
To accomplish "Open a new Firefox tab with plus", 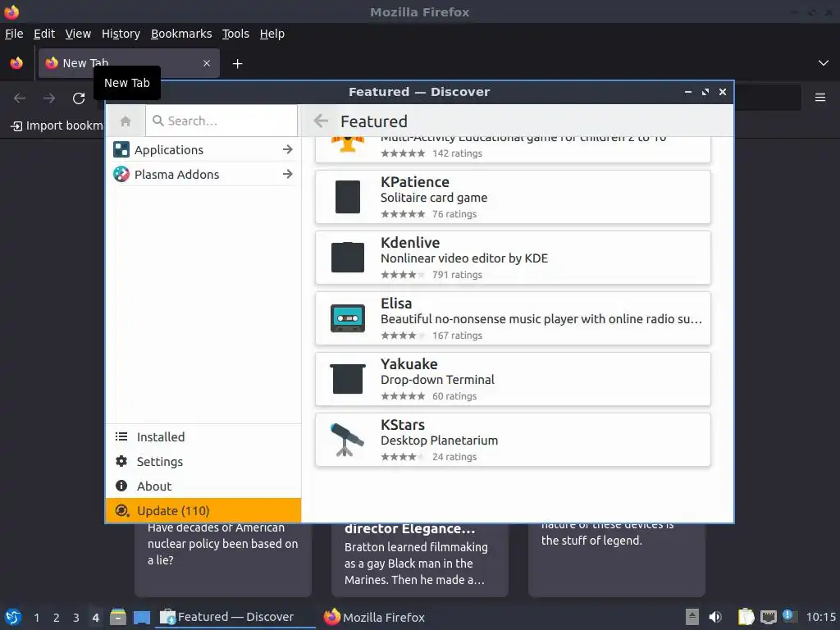I will click(x=237, y=64).
